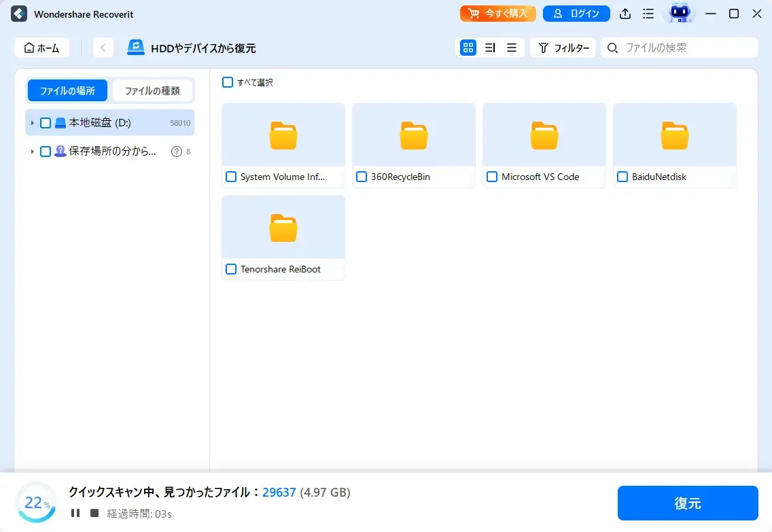Click the Wondershare Recoverit logo icon
Viewport: 772px width, 532px height.
(19, 14)
